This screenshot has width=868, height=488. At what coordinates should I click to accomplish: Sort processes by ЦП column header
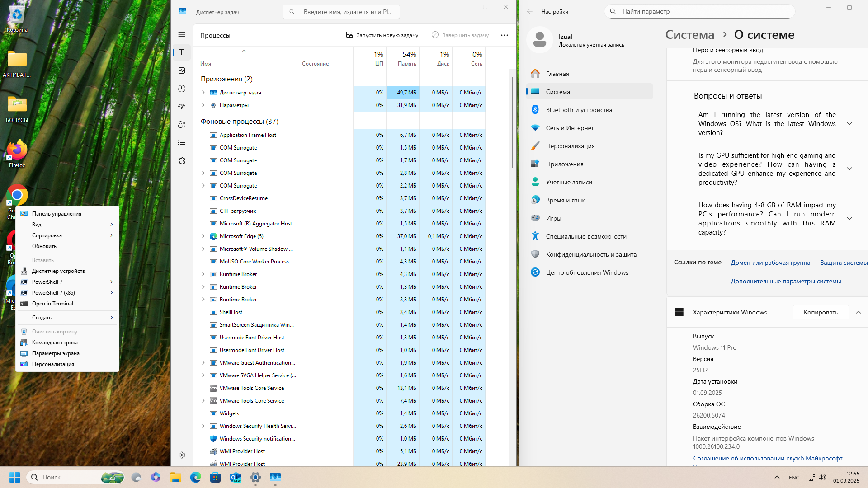tap(370, 58)
